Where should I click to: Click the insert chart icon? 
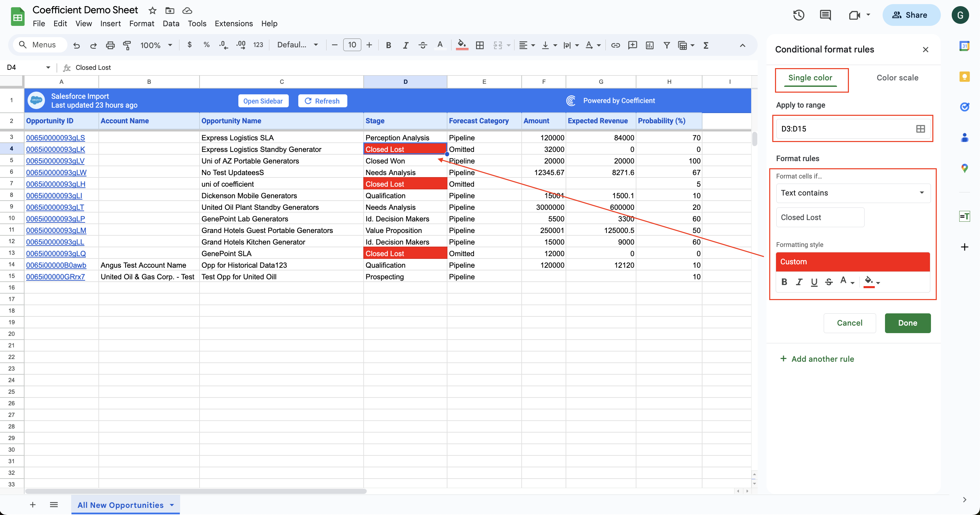(649, 45)
